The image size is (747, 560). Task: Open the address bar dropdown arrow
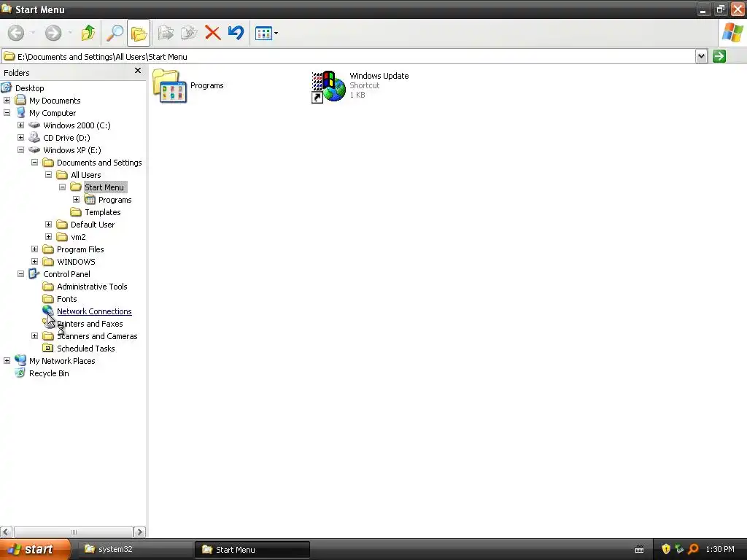701,56
